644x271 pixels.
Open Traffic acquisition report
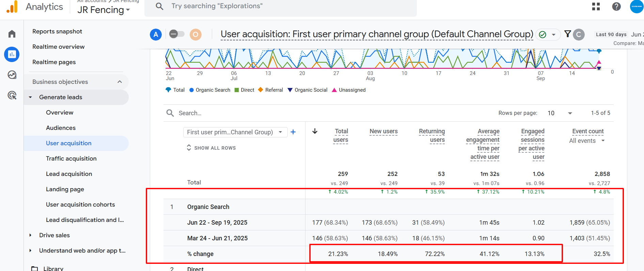click(71, 159)
